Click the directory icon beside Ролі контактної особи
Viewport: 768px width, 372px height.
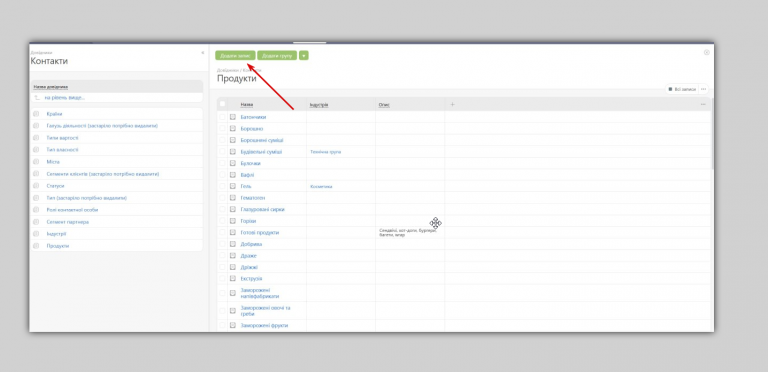click(36, 210)
